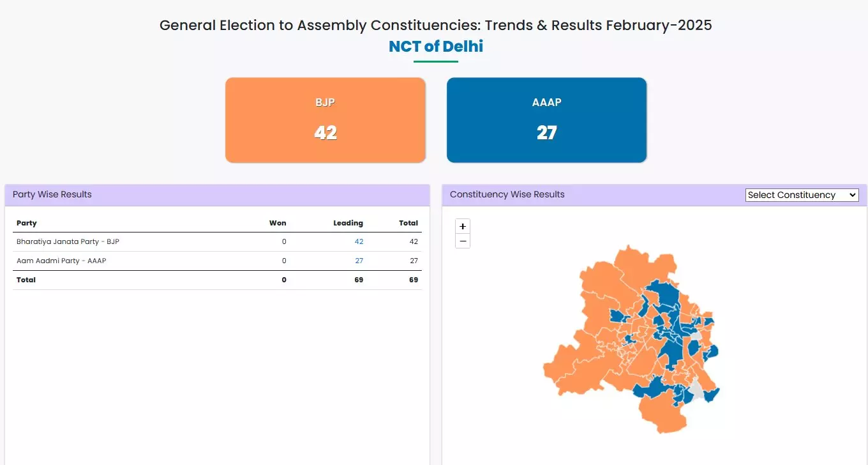Click the Total column header

tap(408, 223)
